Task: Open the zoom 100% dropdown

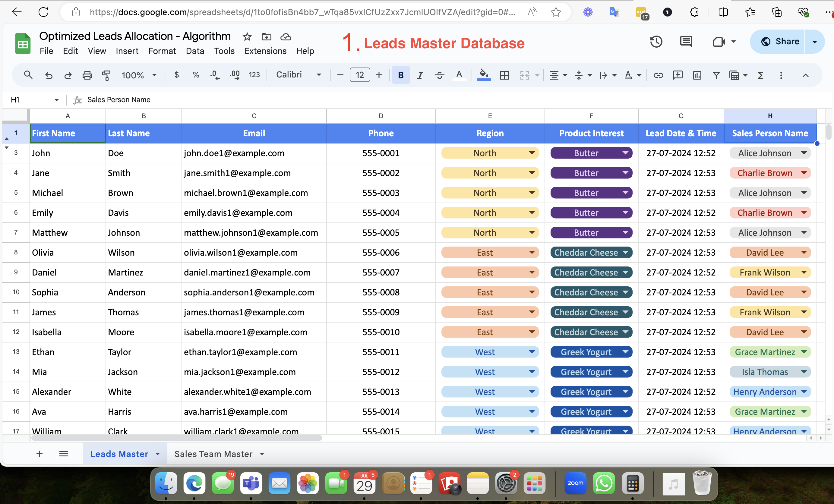Action: tap(139, 75)
